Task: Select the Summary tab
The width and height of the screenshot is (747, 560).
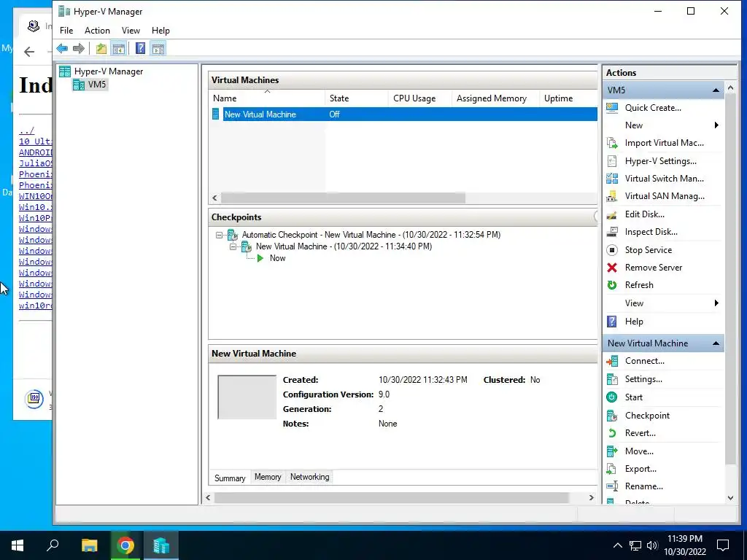Action: [x=230, y=478]
